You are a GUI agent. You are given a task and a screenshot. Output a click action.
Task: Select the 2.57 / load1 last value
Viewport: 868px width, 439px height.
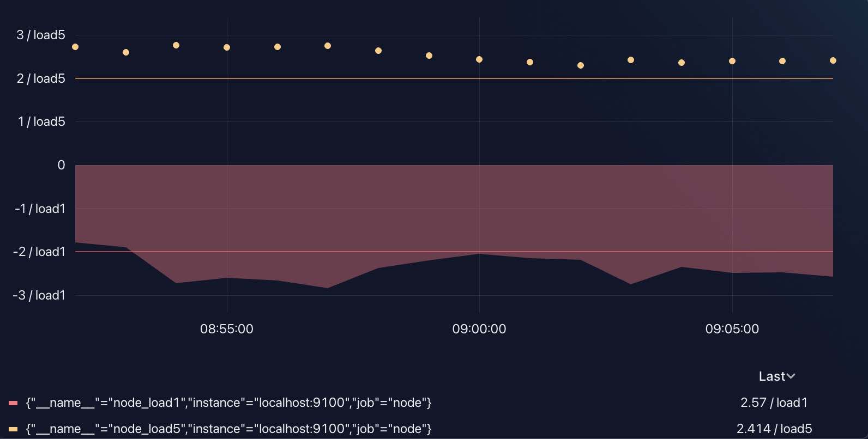(x=774, y=403)
